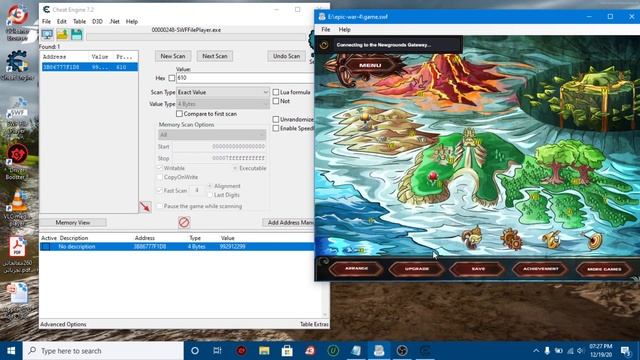640x360 pixels.
Task: Open Help menu in SWF player window
Action: pos(344,29)
